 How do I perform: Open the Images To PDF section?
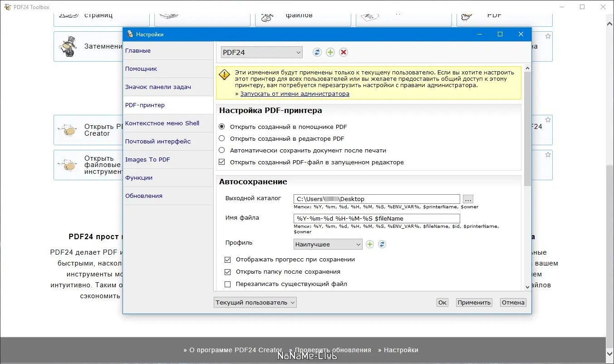pyautogui.click(x=168, y=160)
